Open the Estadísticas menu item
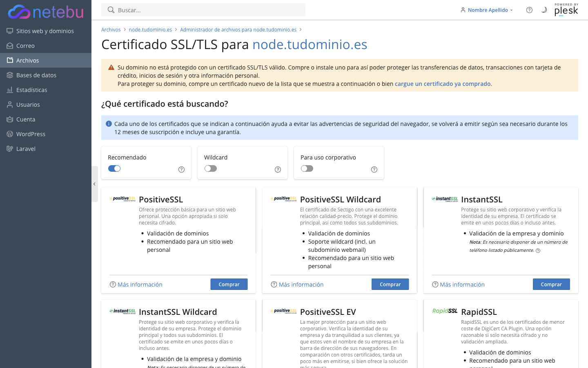Screen dimensions: 588x368 click(46, 90)
